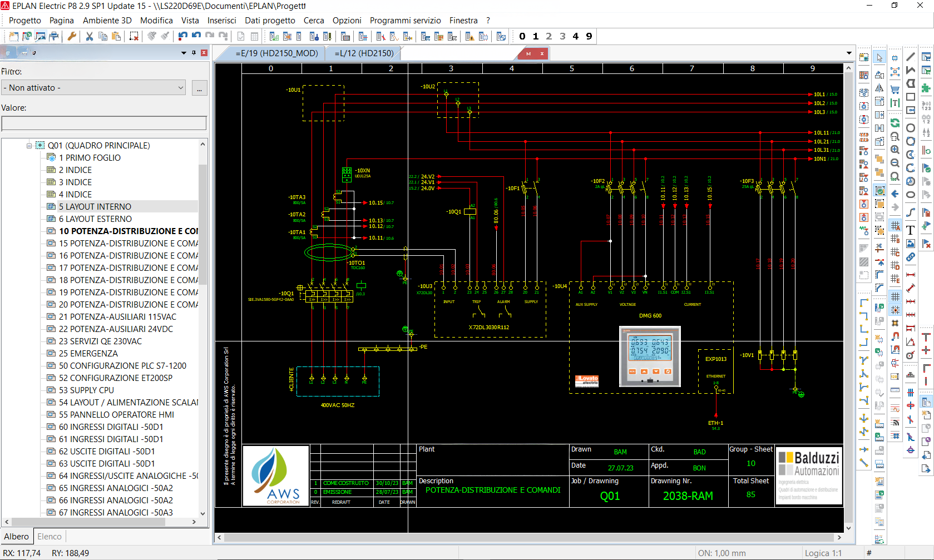The width and height of the screenshot is (934, 560).
Task: Click the shopping cart icon
Action: pyautogui.click(x=895, y=89)
